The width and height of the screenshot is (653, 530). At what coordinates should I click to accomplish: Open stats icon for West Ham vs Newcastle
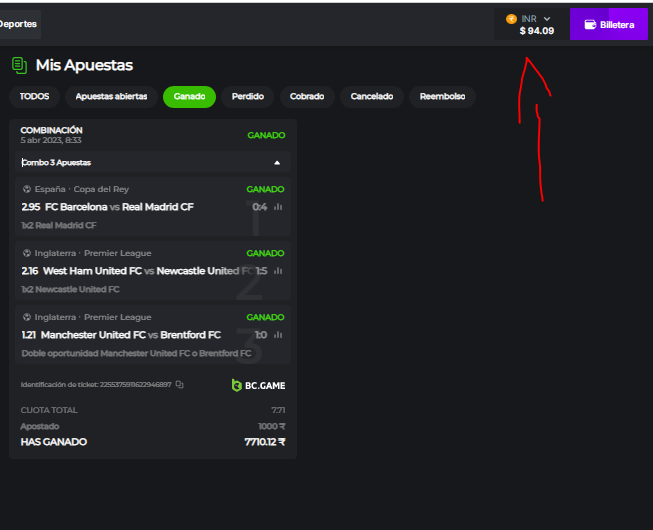click(278, 271)
